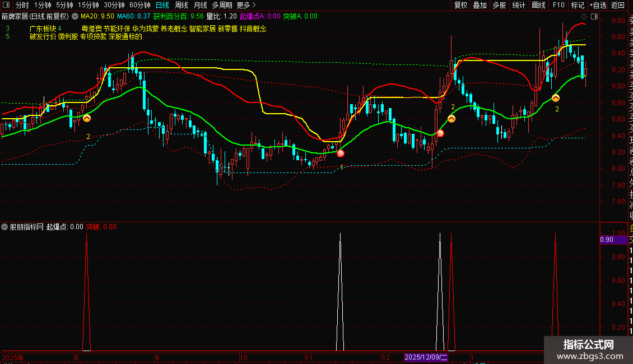The height and width of the screenshot is (364, 633).
Task: Activate the 画线 drawing tool
Action: [538, 5]
